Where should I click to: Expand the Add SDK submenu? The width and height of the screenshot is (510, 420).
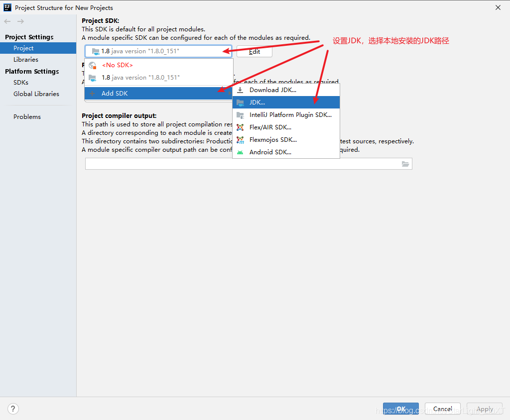tap(159, 93)
